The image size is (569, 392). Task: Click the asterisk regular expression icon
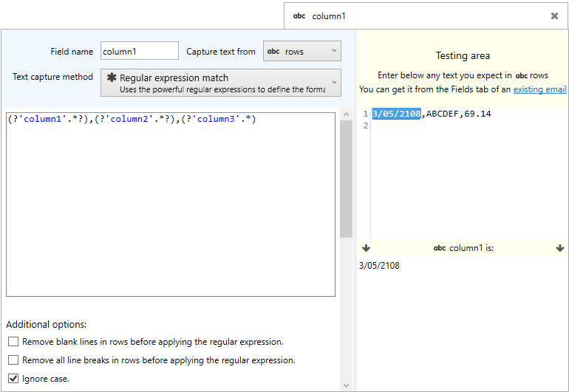coord(112,78)
